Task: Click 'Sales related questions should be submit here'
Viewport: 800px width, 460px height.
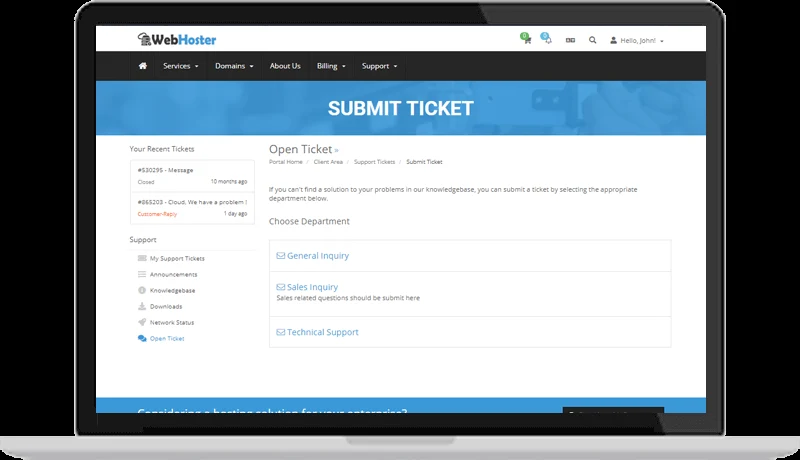Action: click(348, 298)
